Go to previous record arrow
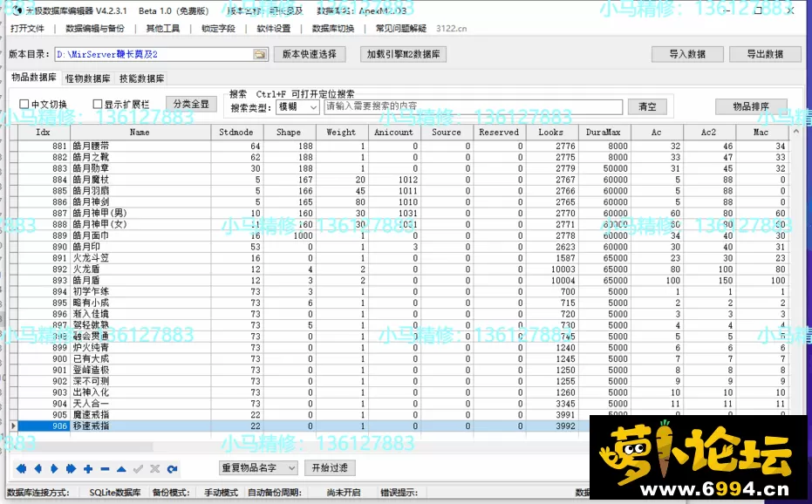Screen dimensions: 812x504 click(38, 469)
